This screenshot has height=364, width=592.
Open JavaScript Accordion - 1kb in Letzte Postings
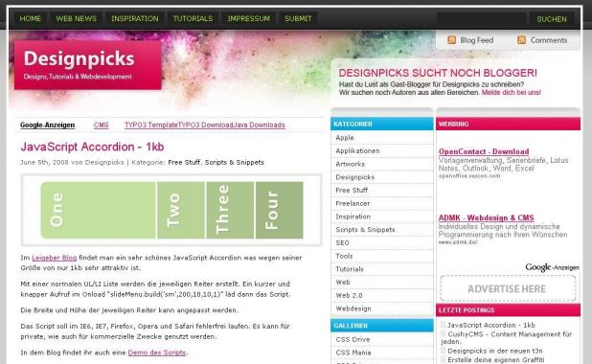[x=491, y=325]
